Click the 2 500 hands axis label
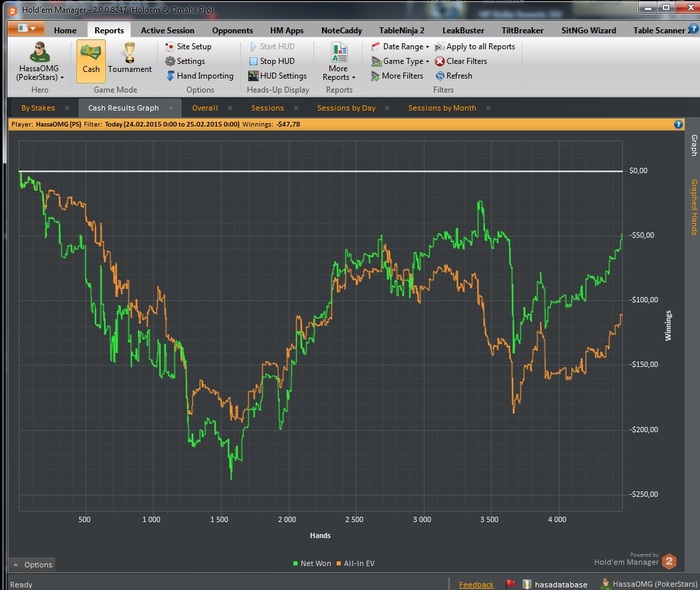Screen dimensions: 700x590 click(x=354, y=519)
